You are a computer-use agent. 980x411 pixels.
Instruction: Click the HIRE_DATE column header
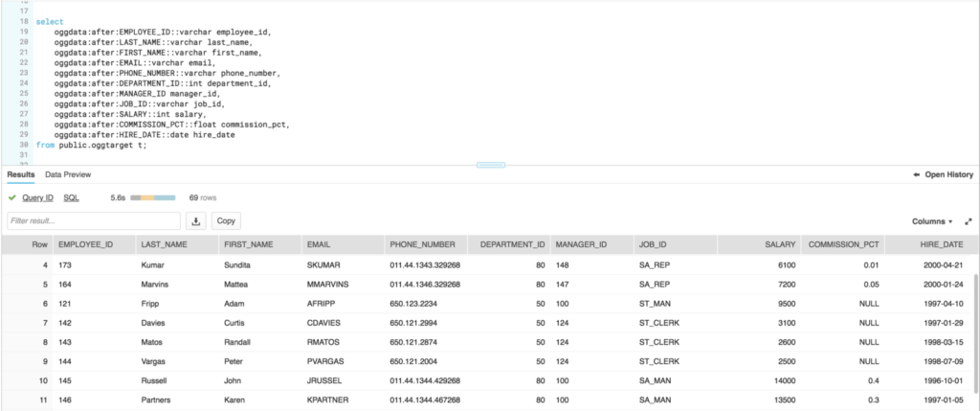click(941, 244)
